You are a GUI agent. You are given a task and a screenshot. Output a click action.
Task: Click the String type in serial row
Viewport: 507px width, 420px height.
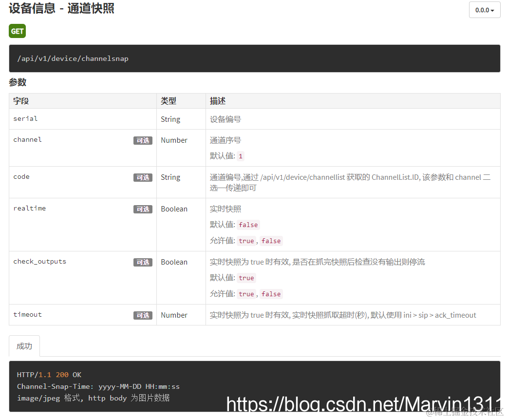170,119
